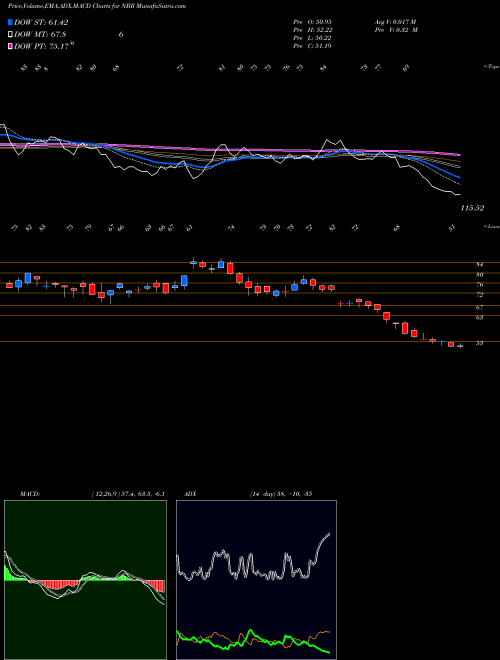
Task: Select the DOW MT: 67.8 label
Action: point(40,35)
